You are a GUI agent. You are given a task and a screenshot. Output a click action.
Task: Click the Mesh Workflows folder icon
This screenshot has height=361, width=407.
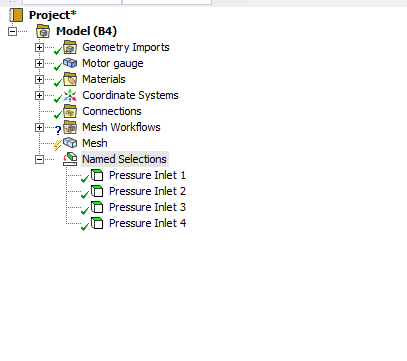pyautogui.click(x=70, y=127)
